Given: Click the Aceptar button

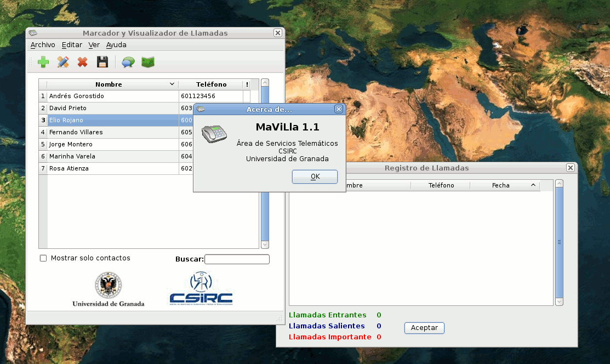Looking at the screenshot, I should click(x=424, y=328).
